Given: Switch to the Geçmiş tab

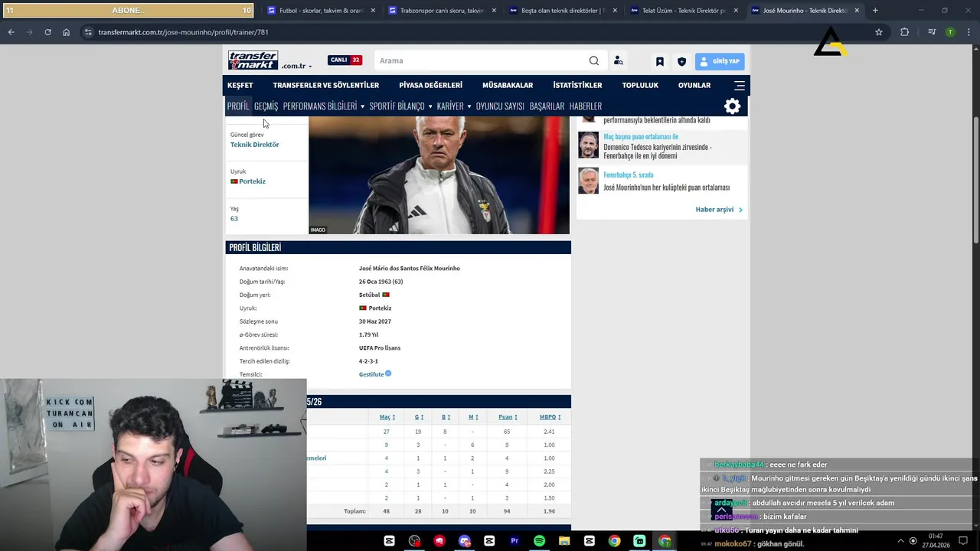Looking at the screenshot, I should coord(266,106).
